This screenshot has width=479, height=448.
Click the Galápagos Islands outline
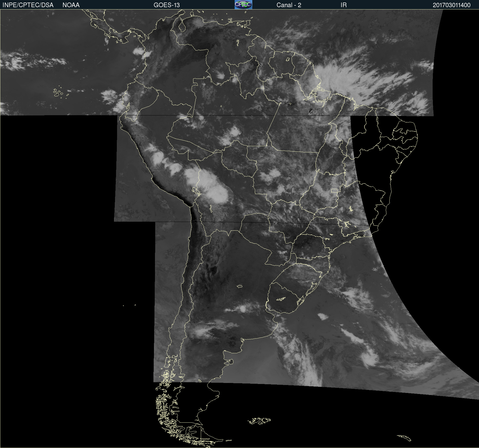pyautogui.click(x=58, y=93)
